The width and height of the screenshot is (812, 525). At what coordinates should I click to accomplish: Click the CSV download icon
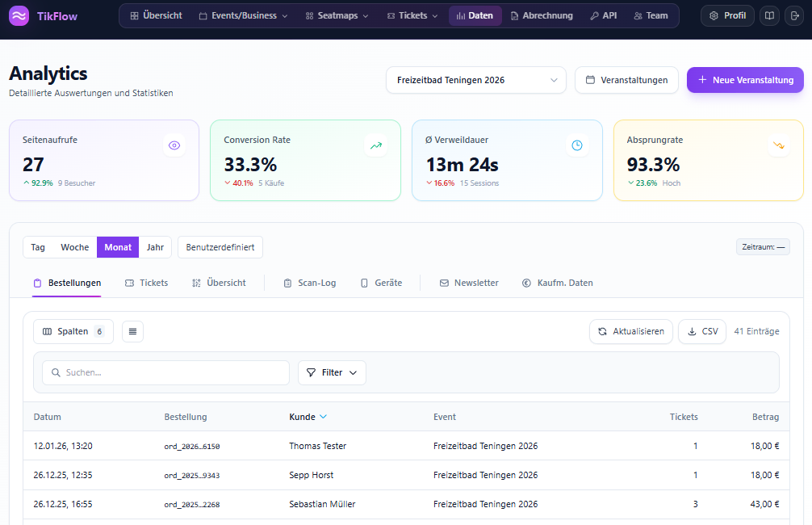pos(690,331)
